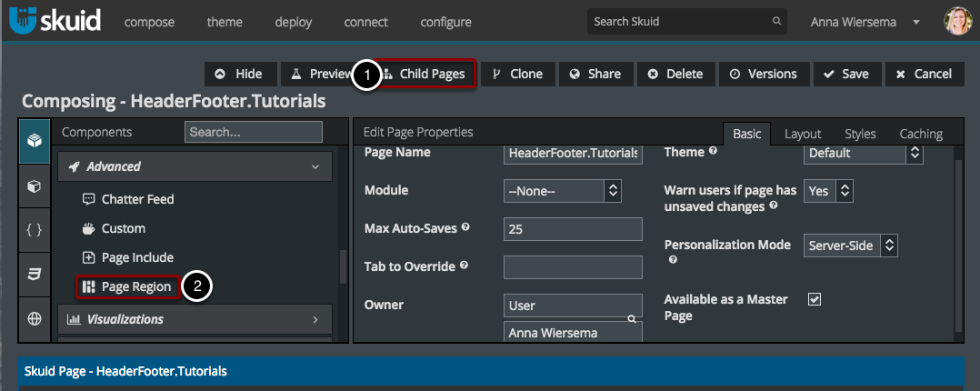Select the Components cube sidebar icon
Image resolution: width=980 pixels, height=391 pixels.
click(x=35, y=141)
